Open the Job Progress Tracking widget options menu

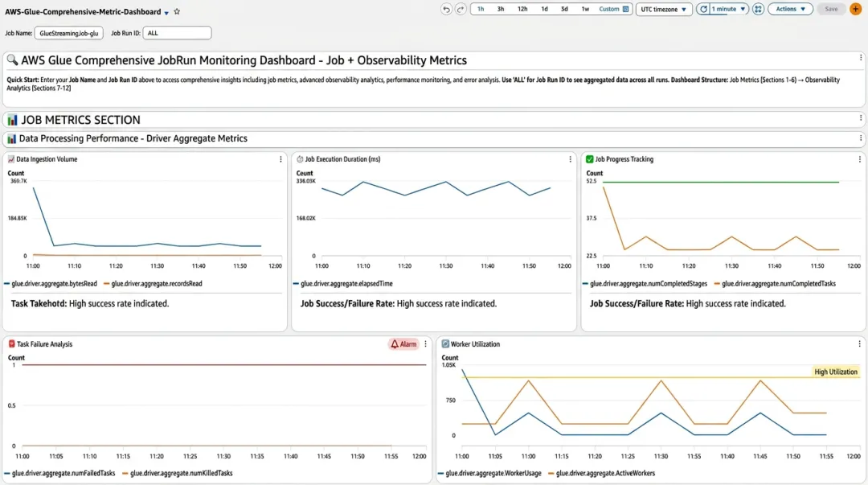tap(859, 159)
